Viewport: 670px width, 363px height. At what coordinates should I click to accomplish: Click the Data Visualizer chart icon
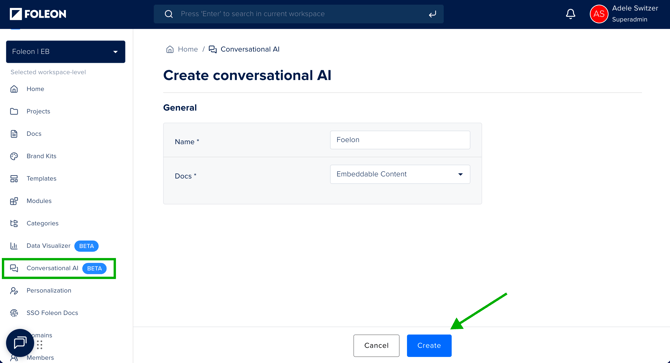point(14,246)
